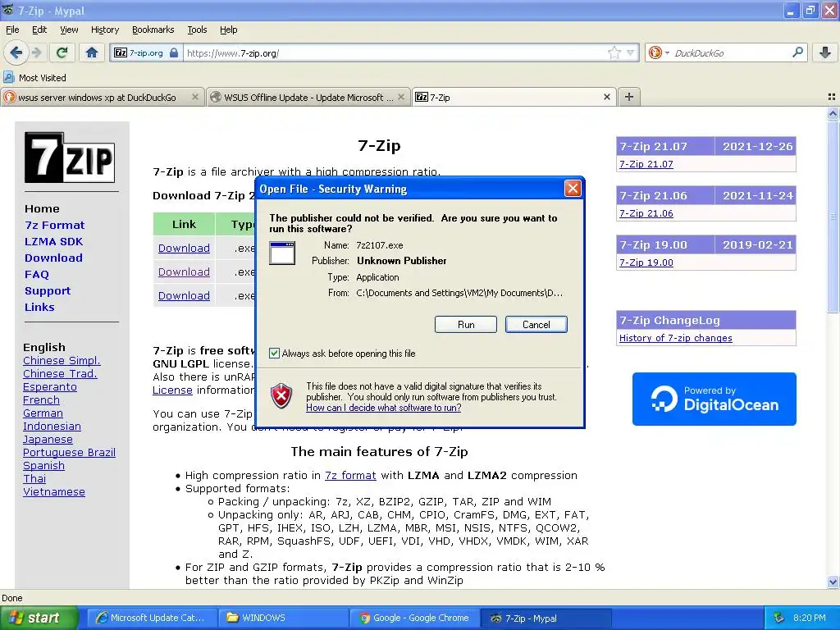
Task: Go back with the browser Back arrow
Action: coord(16,52)
